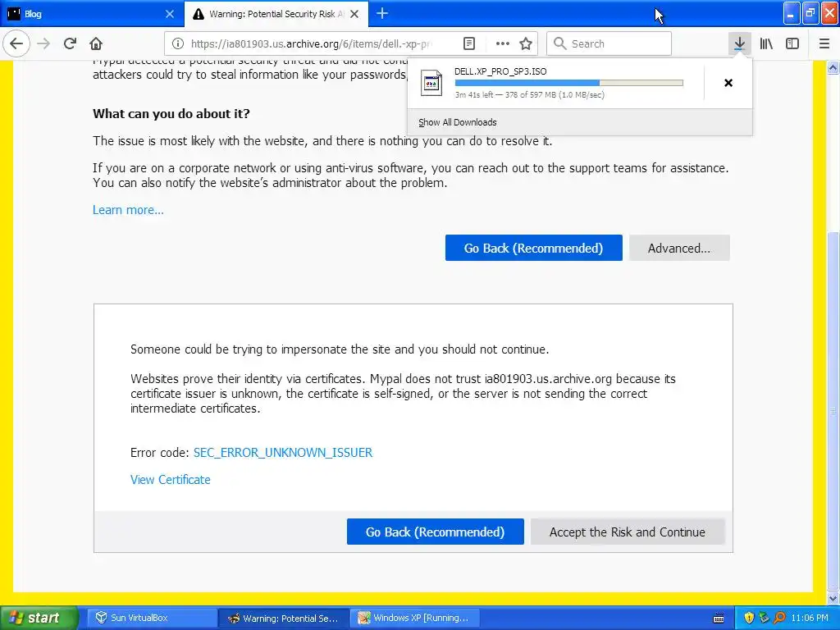Select the Warning: Potential Security Risk tab
The width and height of the screenshot is (840, 630).
click(x=276, y=14)
